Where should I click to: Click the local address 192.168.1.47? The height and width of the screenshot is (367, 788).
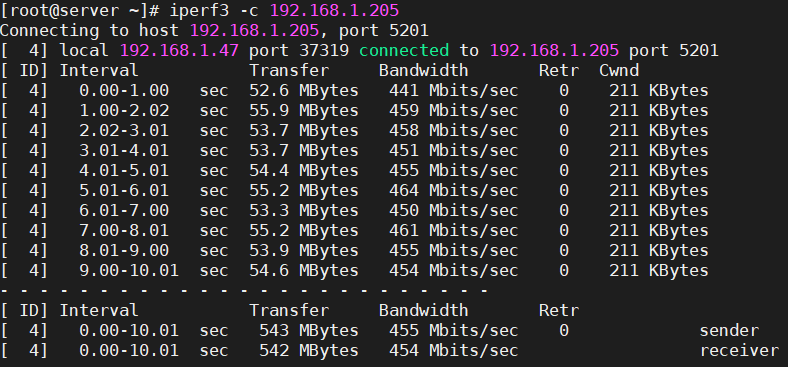tap(179, 50)
